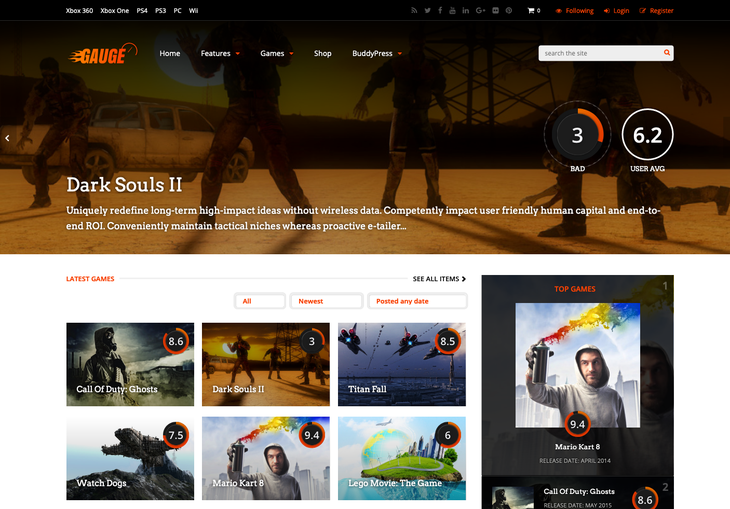The width and height of the screenshot is (730, 509).
Task: Open the Titan Fall thumbnail
Action: tap(402, 364)
